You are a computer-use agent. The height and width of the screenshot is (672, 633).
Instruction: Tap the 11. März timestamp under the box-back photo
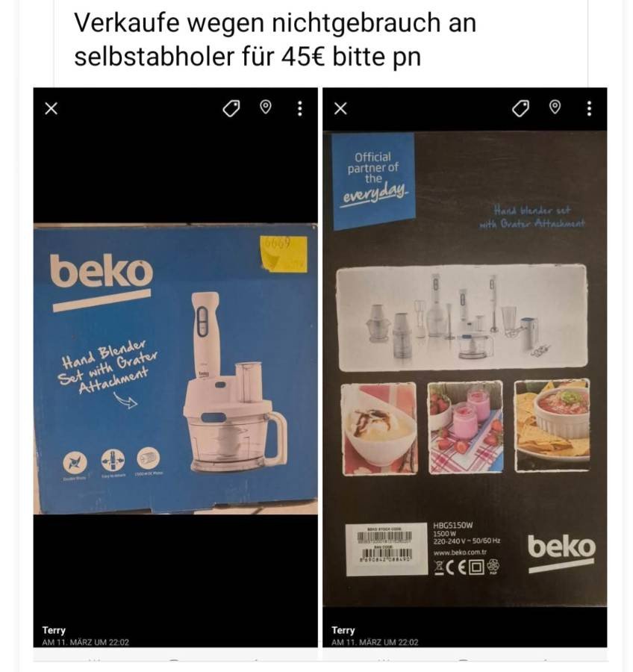pyautogui.click(x=375, y=642)
